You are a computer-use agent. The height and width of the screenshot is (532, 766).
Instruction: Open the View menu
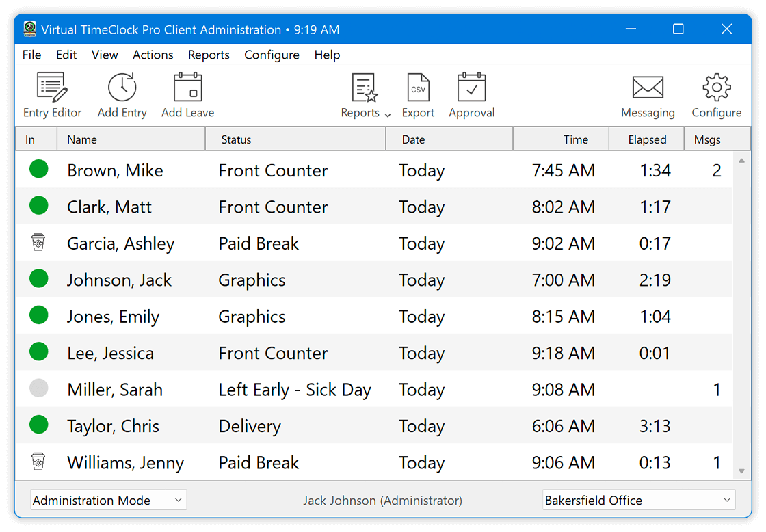[x=105, y=55]
